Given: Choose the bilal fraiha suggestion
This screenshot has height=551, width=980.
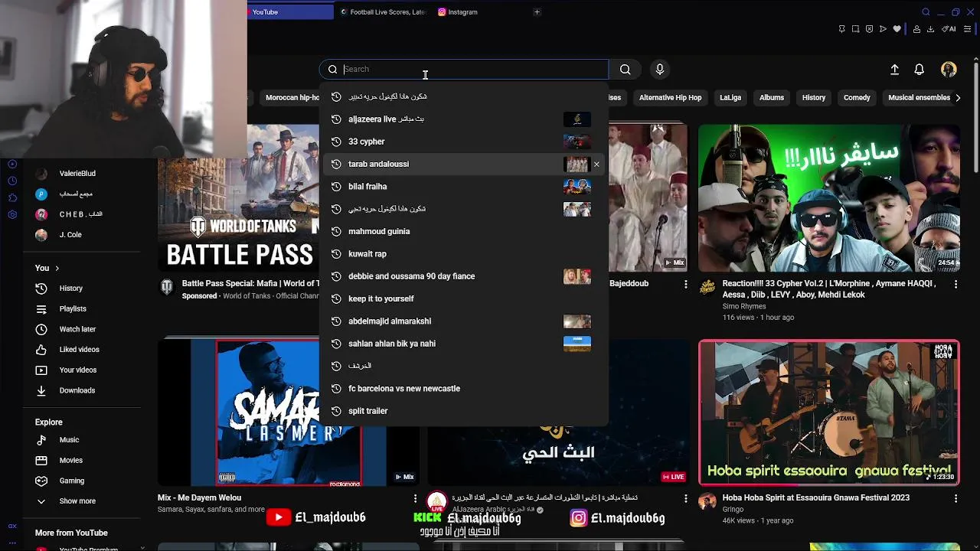Looking at the screenshot, I should 464,187.
